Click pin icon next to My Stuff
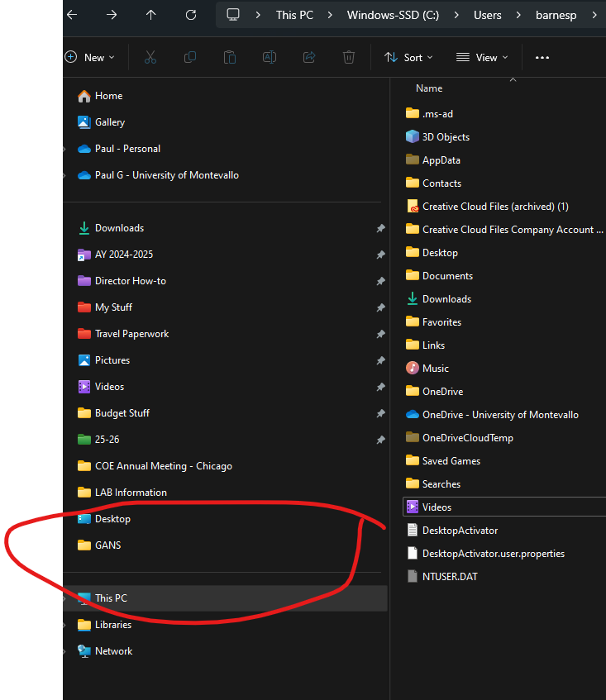The width and height of the screenshot is (606, 700). tap(380, 307)
